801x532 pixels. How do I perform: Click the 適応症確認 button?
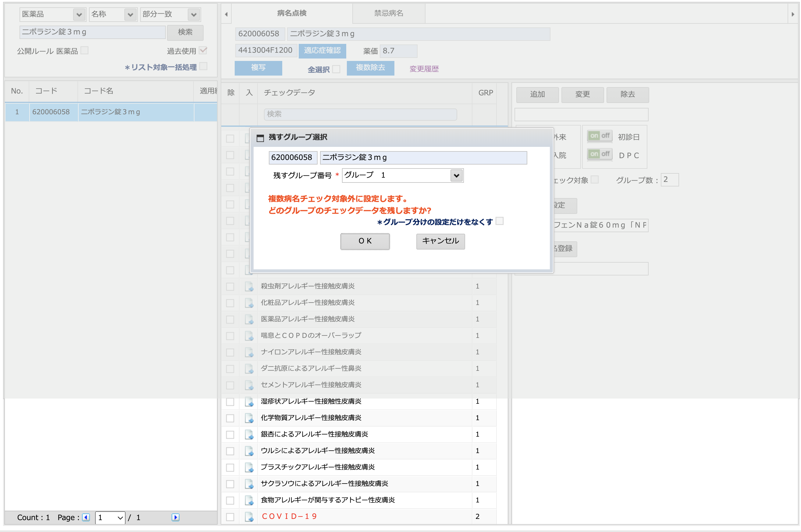tap(322, 51)
